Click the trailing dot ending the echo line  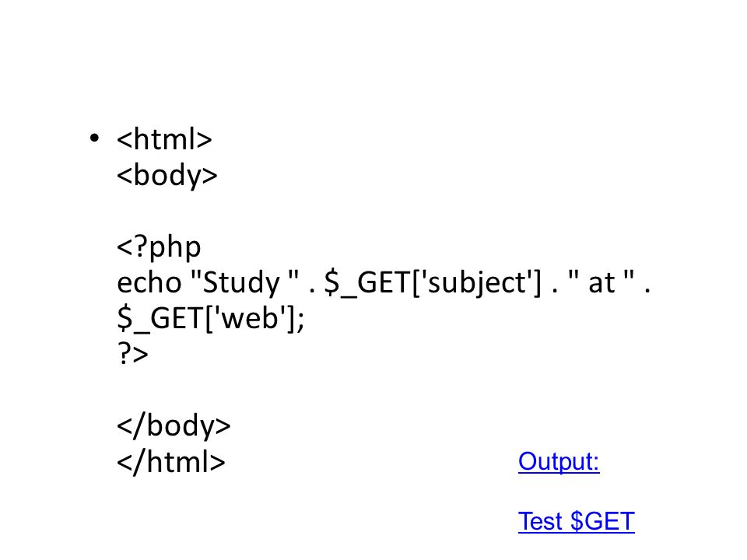coord(647,291)
